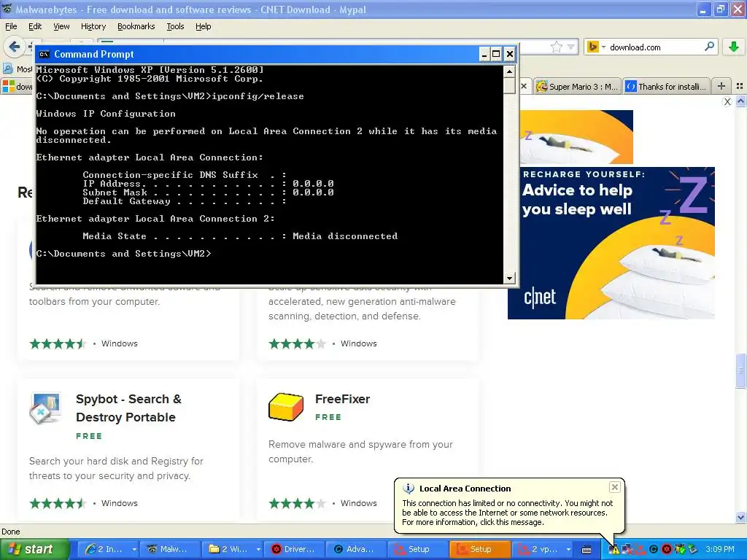Open the Edit menu
The width and height of the screenshot is (747, 560).
click(x=35, y=26)
